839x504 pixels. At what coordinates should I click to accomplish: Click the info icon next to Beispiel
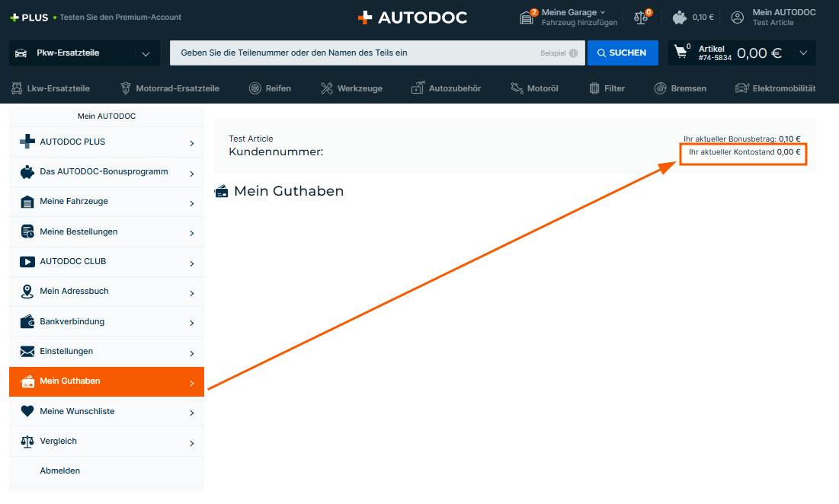[x=573, y=53]
